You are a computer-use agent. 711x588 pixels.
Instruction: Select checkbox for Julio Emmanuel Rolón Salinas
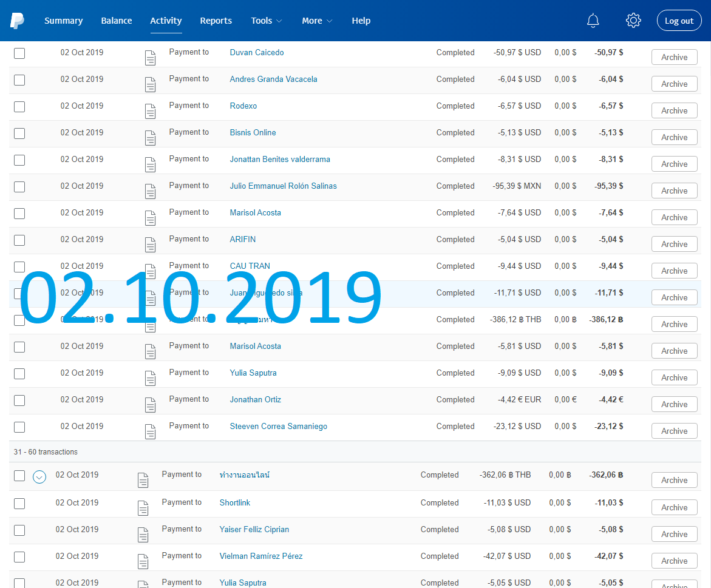pos(19,187)
